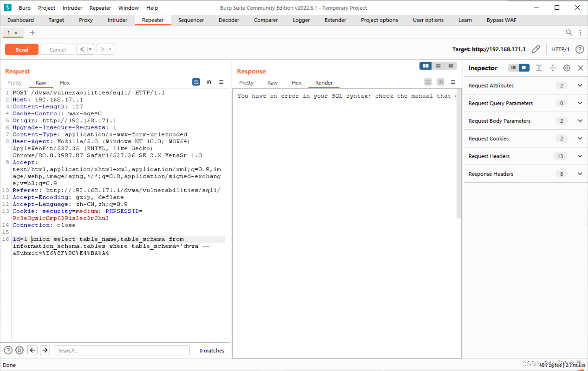Screen dimensions: 588x371
Task: Open the Inspector settings gear
Action: tap(566, 68)
